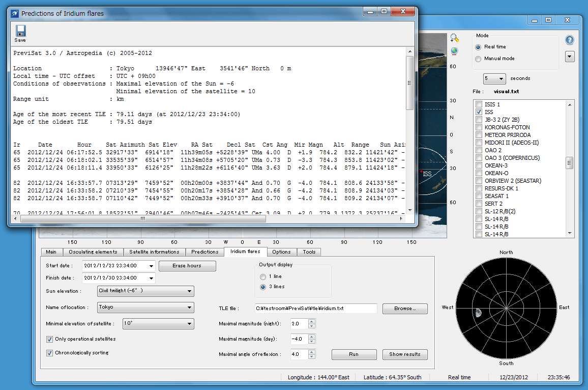This screenshot has width=588, height=390.
Task: Choose 1 line output display
Action: click(263, 276)
